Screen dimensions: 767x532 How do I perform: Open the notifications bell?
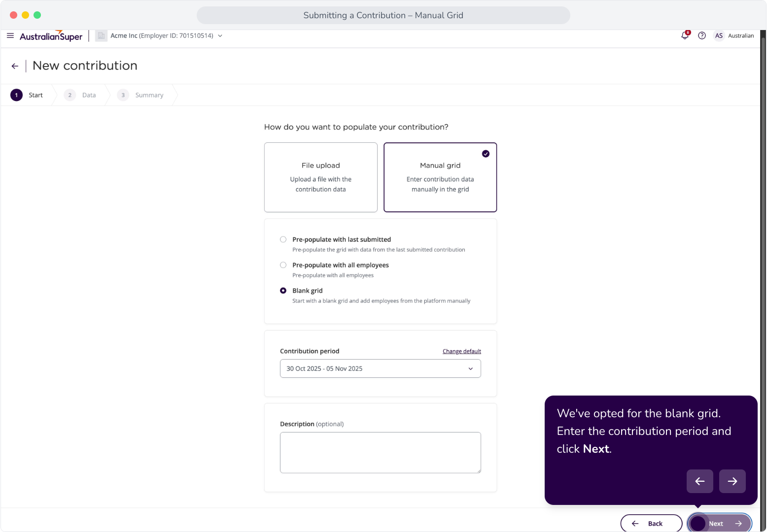pos(685,35)
